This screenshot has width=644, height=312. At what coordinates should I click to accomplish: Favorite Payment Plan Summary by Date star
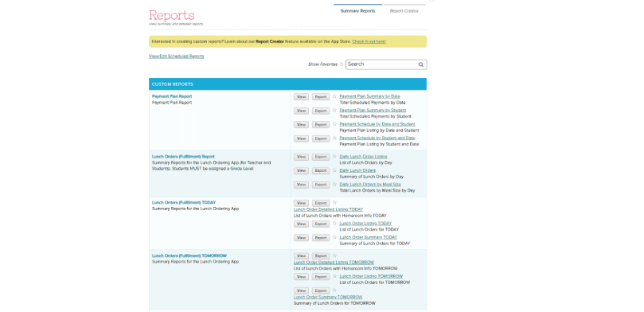coord(334,96)
